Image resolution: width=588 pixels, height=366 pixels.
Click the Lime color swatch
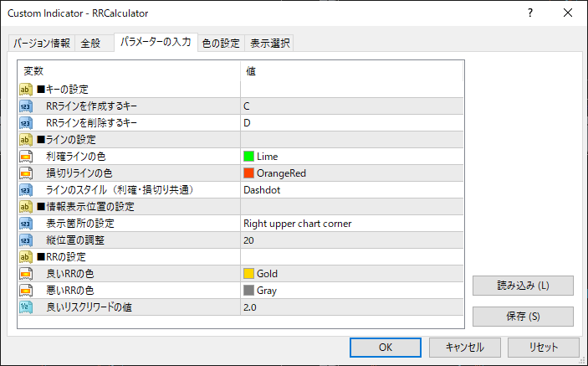tap(248, 157)
